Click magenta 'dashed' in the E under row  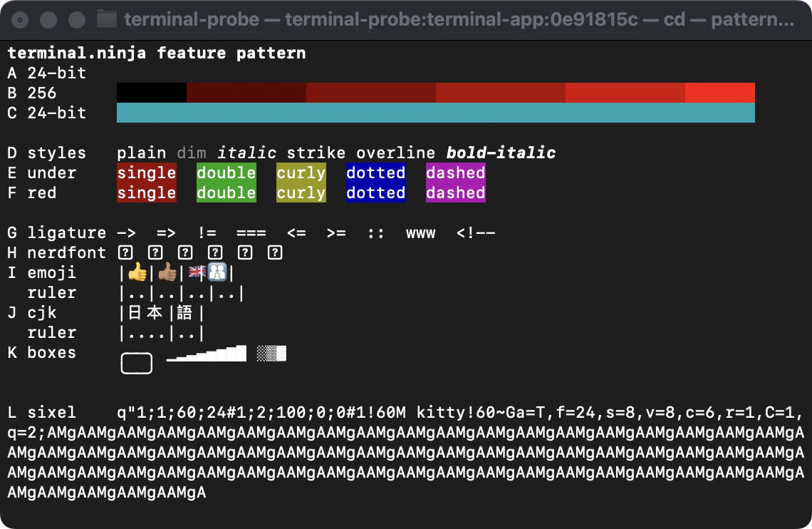(456, 173)
